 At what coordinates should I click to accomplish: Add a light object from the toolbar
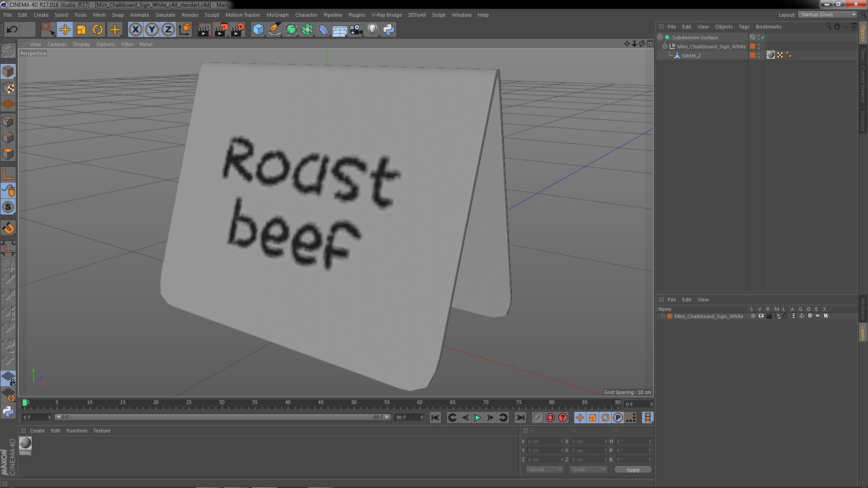coord(372,30)
